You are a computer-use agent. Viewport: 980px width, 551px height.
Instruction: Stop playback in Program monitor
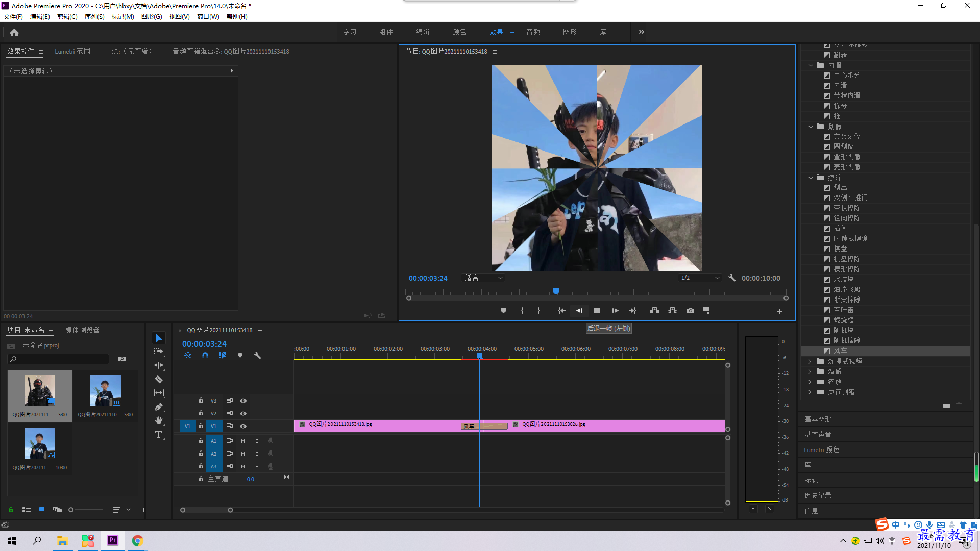point(597,311)
